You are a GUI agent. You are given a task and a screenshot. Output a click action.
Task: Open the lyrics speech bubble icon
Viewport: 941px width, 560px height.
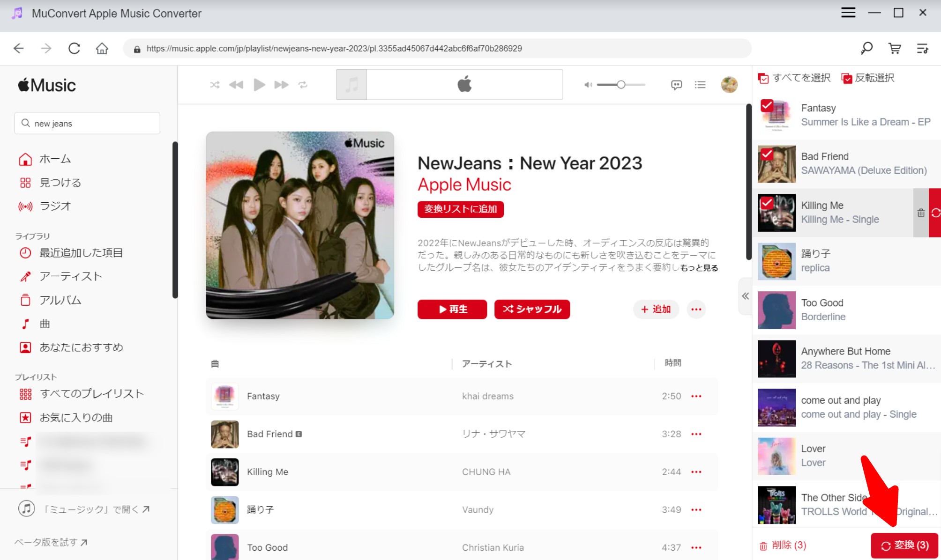(x=676, y=85)
